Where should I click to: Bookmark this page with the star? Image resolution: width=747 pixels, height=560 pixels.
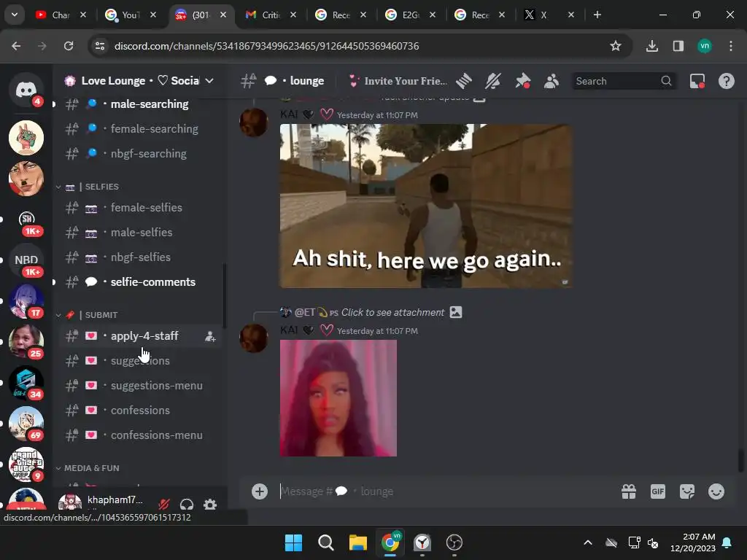[616, 46]
